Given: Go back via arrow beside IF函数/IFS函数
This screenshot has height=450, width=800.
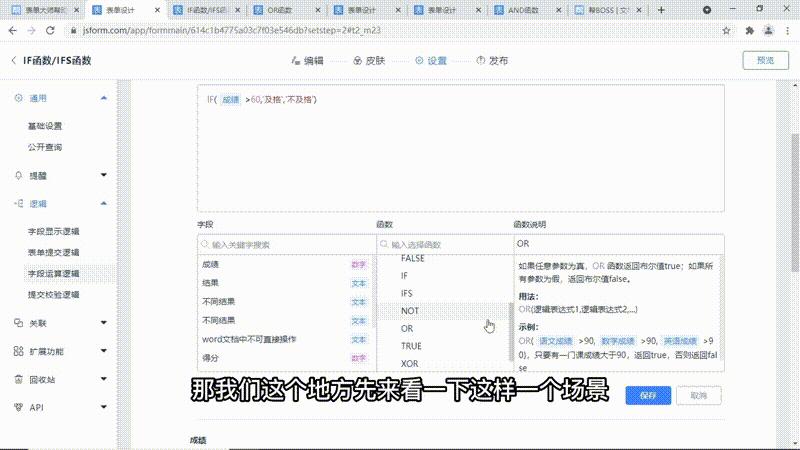Looking at the screenshot, I should coord(12,61).
